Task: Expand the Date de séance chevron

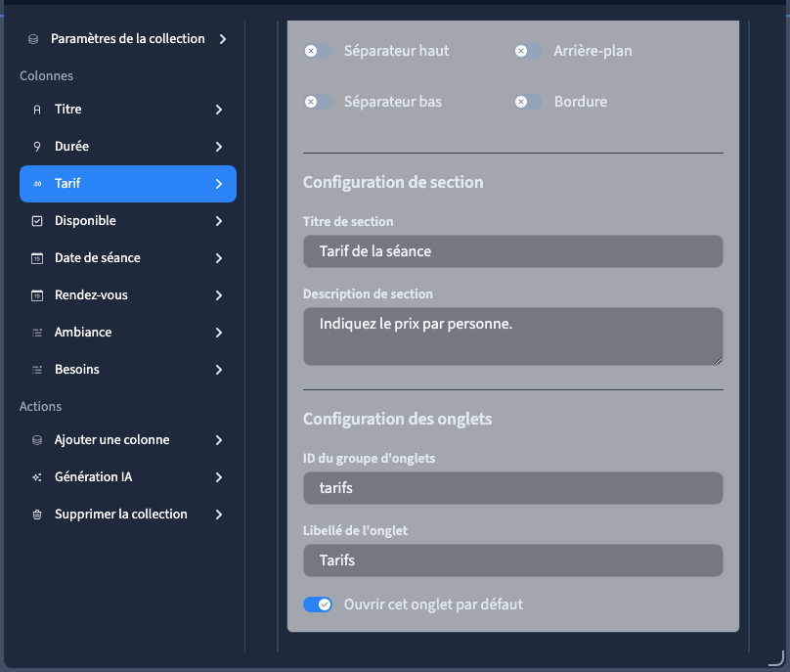Action: (219, 258)
